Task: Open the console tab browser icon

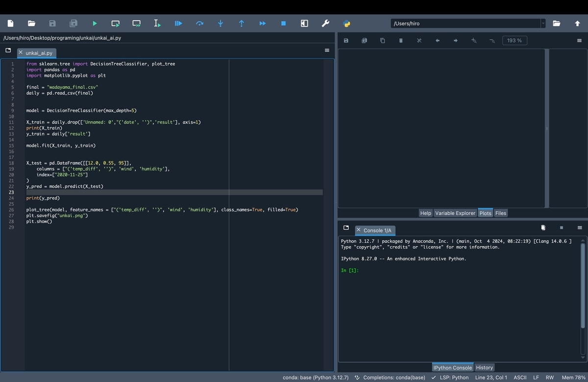Action: click(x=346, y=228)
